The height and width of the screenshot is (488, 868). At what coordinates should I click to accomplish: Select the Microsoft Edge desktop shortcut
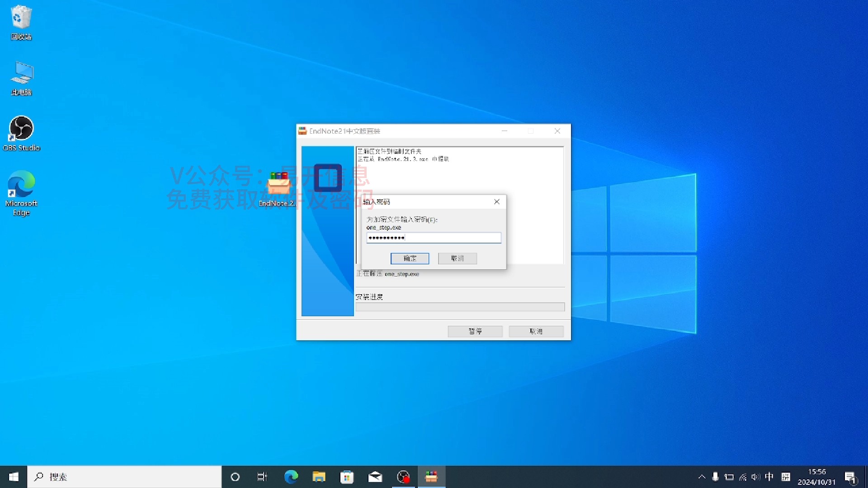pyautogui.click(x=21, y=193)
